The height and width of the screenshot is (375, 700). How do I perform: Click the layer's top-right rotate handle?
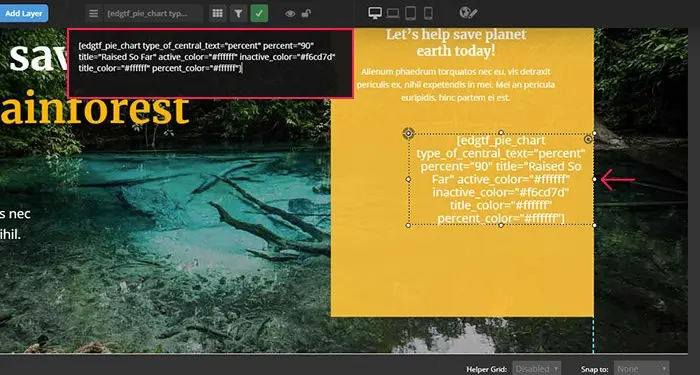coord(588,140)
